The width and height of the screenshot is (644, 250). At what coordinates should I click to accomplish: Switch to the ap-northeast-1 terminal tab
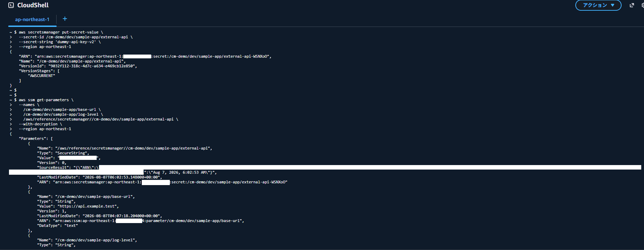click(x=32, y=19)
